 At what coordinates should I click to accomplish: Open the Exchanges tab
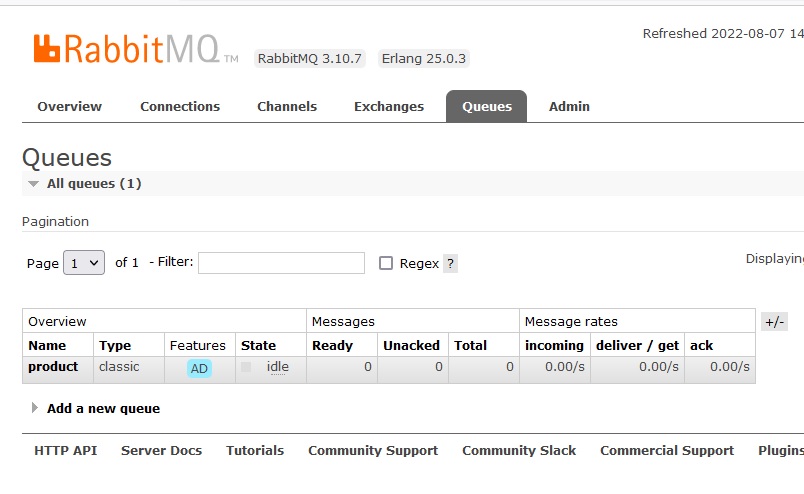(x=389, y=107)
